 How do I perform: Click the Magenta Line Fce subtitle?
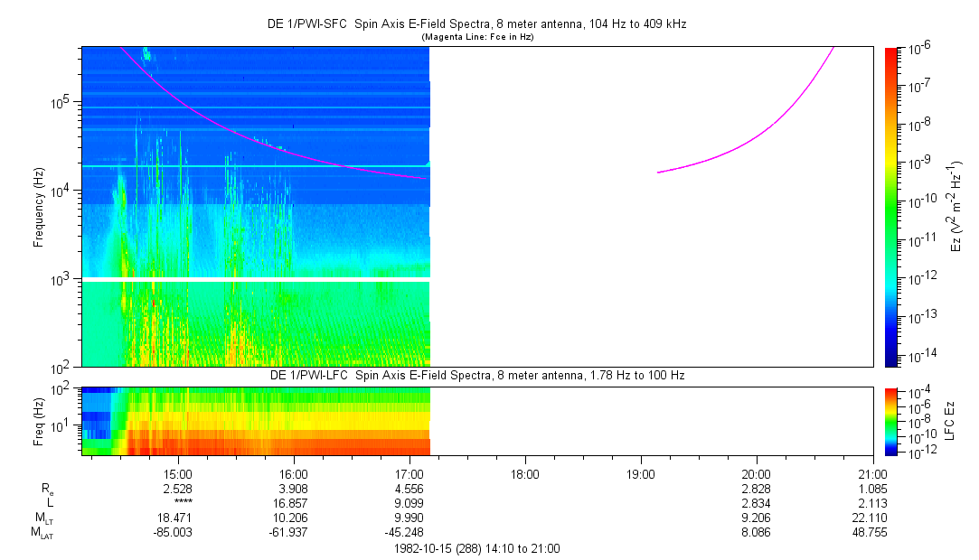pyautogui.click(x=479, y=36)
